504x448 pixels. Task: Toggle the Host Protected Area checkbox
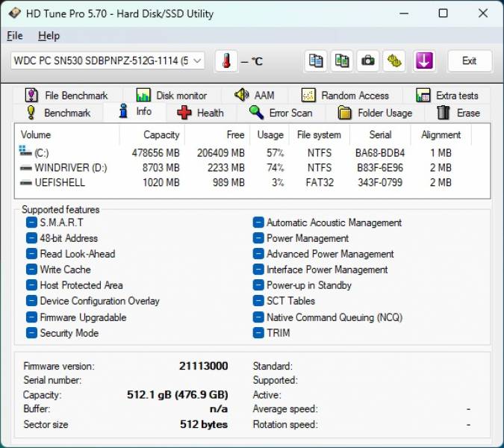tap(31, 285)
